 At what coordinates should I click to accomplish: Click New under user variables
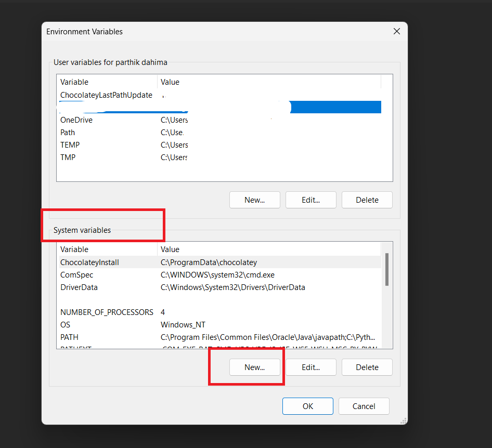(254, 200)
